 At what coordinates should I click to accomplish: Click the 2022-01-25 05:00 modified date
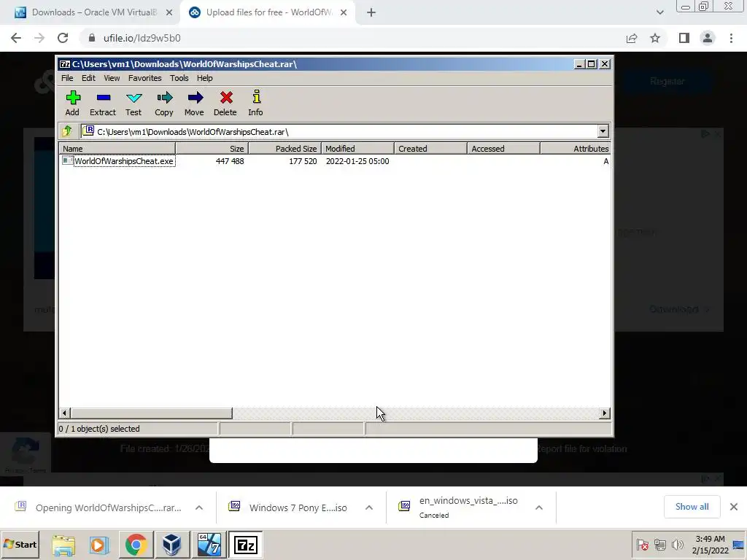357,161
